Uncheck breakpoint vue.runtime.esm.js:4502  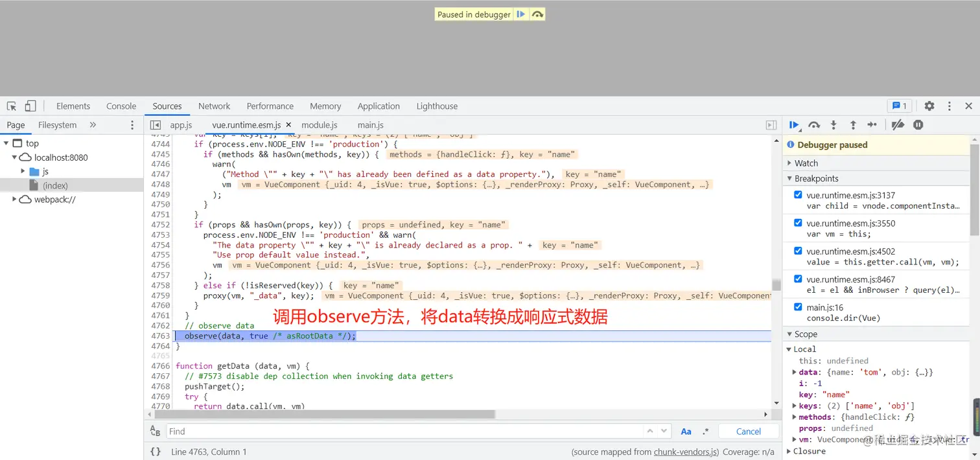click(798, 251)
